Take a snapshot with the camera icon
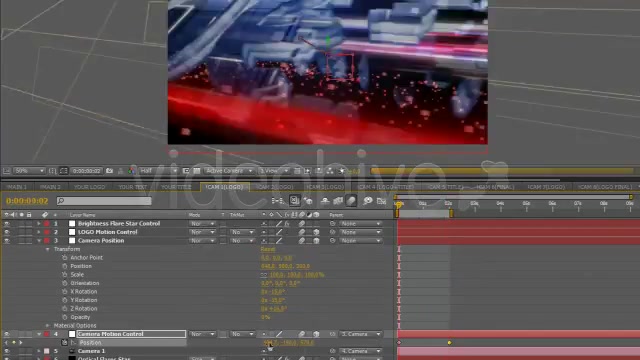640x360 pixels. pos(109,171)
